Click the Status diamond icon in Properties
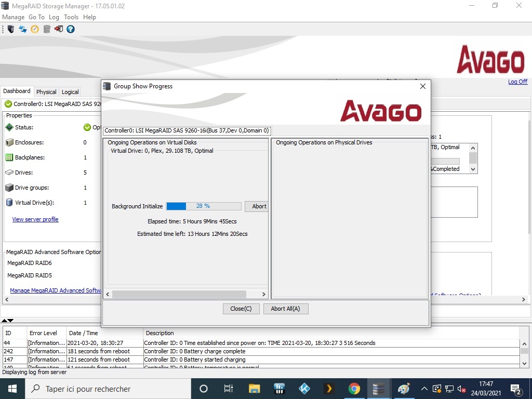The width and height of the screenshot is (532, 399). click(9, 127)
